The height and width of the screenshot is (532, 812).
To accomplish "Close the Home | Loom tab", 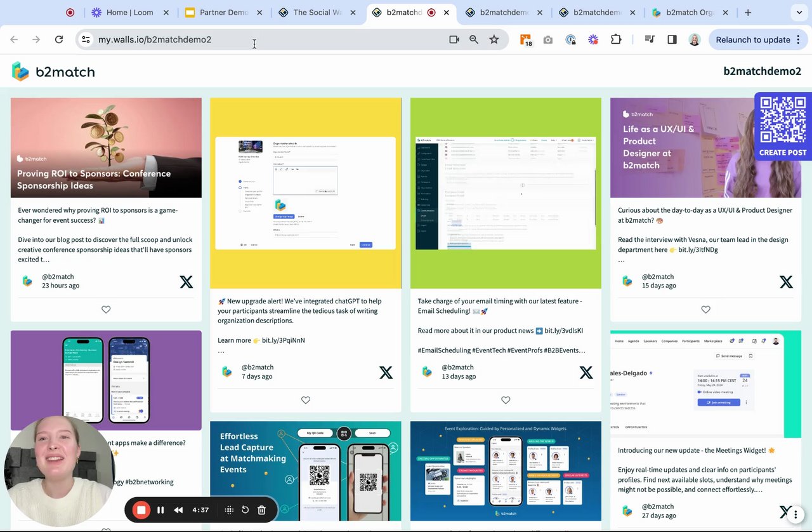I will point(166,12).
